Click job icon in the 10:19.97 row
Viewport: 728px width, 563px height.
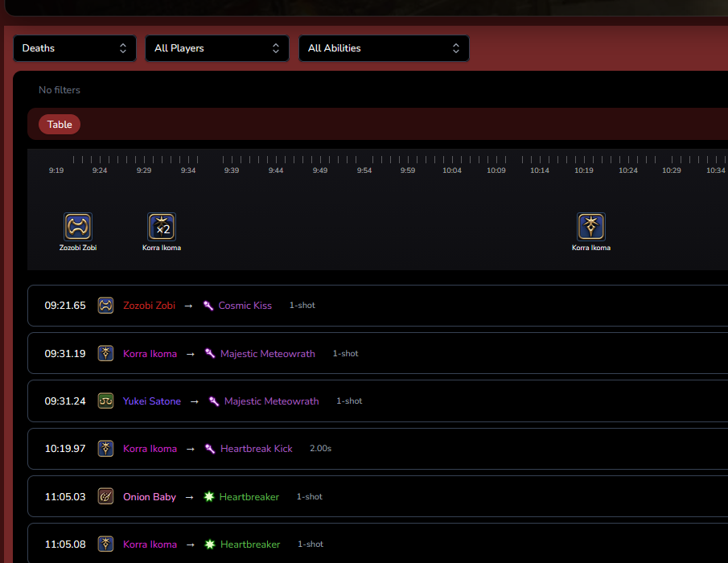[x=106, y=449]
